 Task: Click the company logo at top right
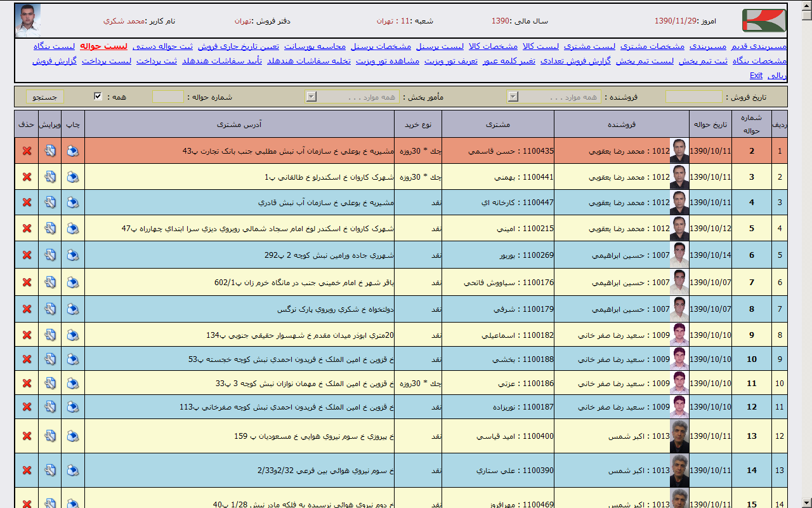(x=764, y=20)
